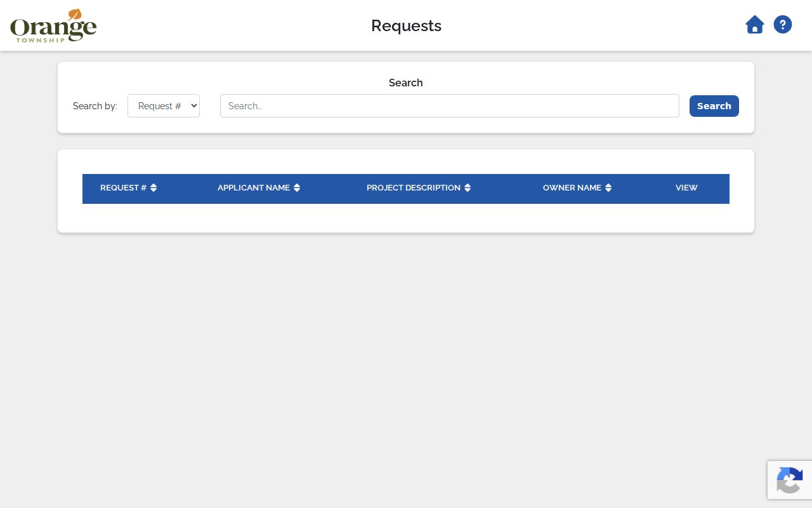Image resolution: width=812 pixels, height=508 pixels.
Task: Click the Search heading above field
Action: (x=406, y=83)
